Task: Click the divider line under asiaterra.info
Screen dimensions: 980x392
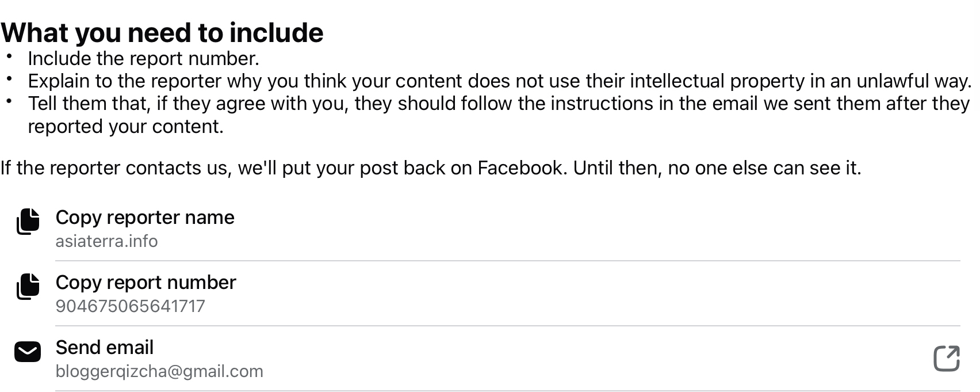Action: pyautogui.click(x=507, y=261)
